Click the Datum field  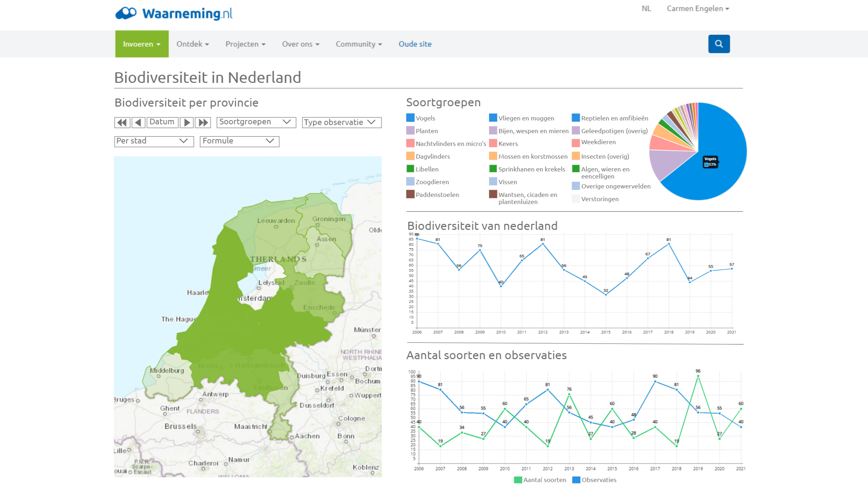coord(162,122)
